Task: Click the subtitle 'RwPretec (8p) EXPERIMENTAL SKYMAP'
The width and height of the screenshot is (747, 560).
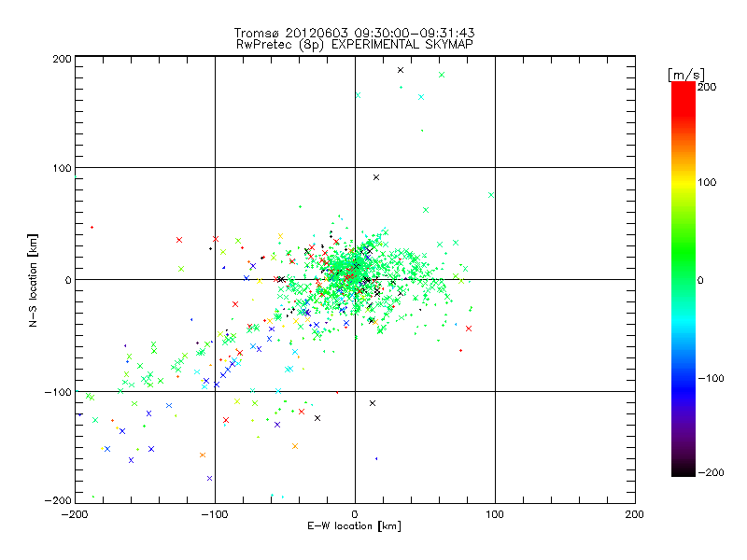Action: tap(354, 45)
